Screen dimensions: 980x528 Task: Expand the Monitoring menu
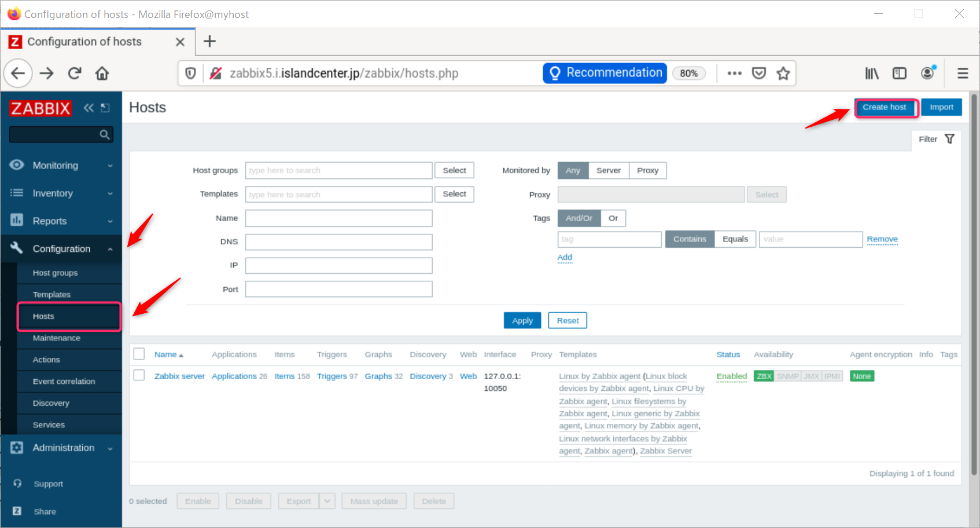click(61, 166)
